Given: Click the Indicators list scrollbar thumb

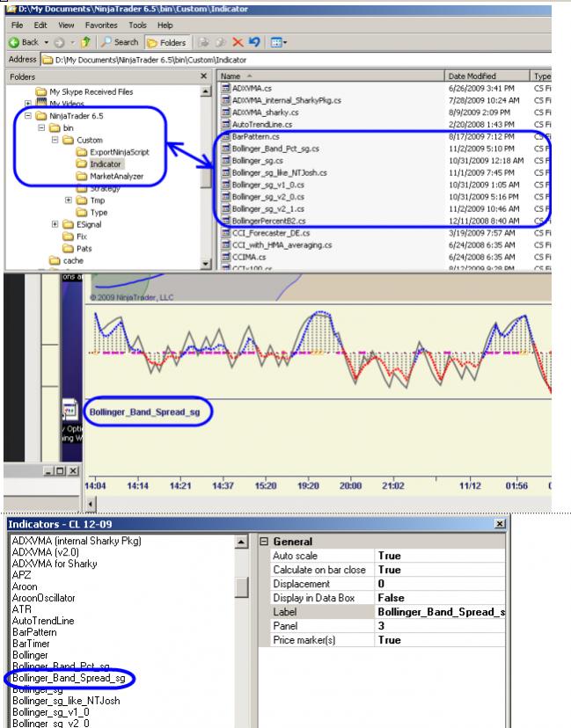Looking at the screenshot, I should [242, 587].
